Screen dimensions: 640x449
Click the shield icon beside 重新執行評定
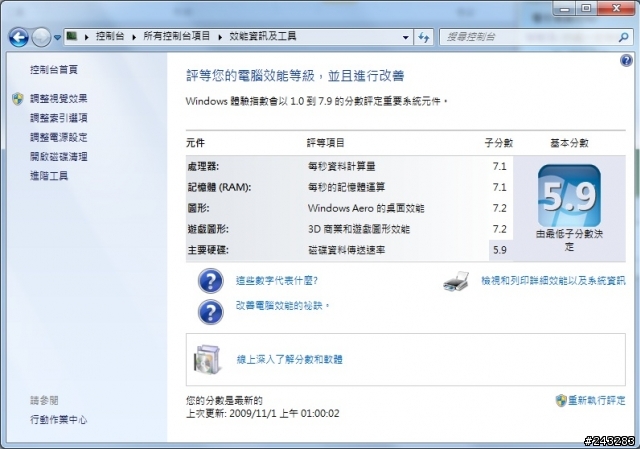point(561,400)
